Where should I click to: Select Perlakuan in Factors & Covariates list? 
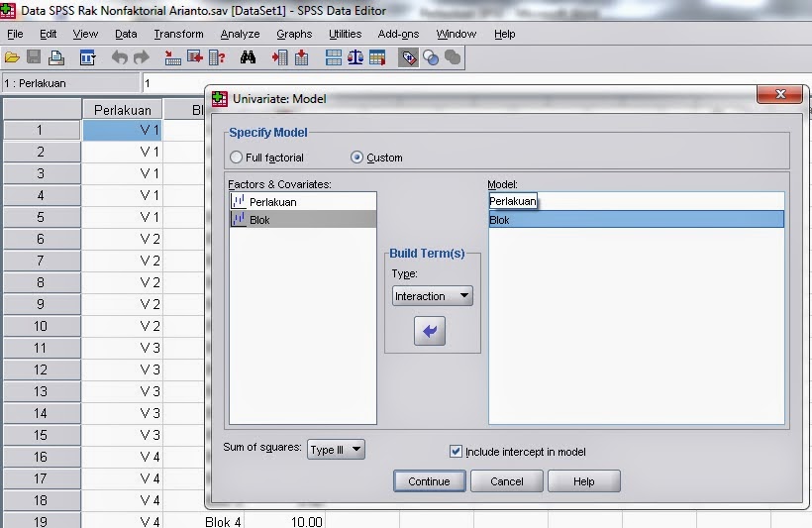pos(303,201)
